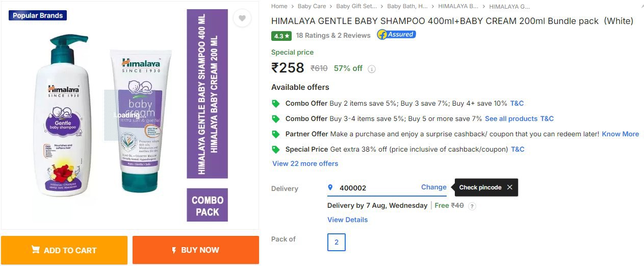This screenshot has height=266, width=644.
Task: Click the location pin icon beside pincode
Action: pyautogui.click(x=330, y=187)
